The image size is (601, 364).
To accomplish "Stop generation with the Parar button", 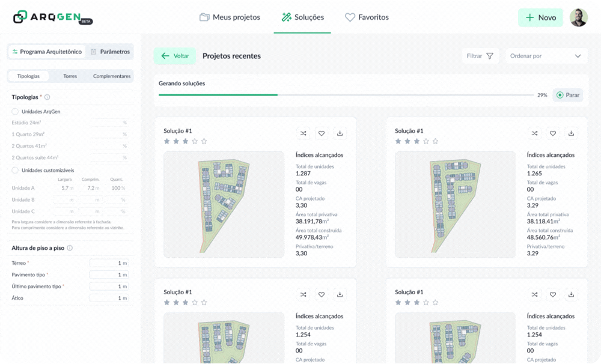I will click(567, 95).
